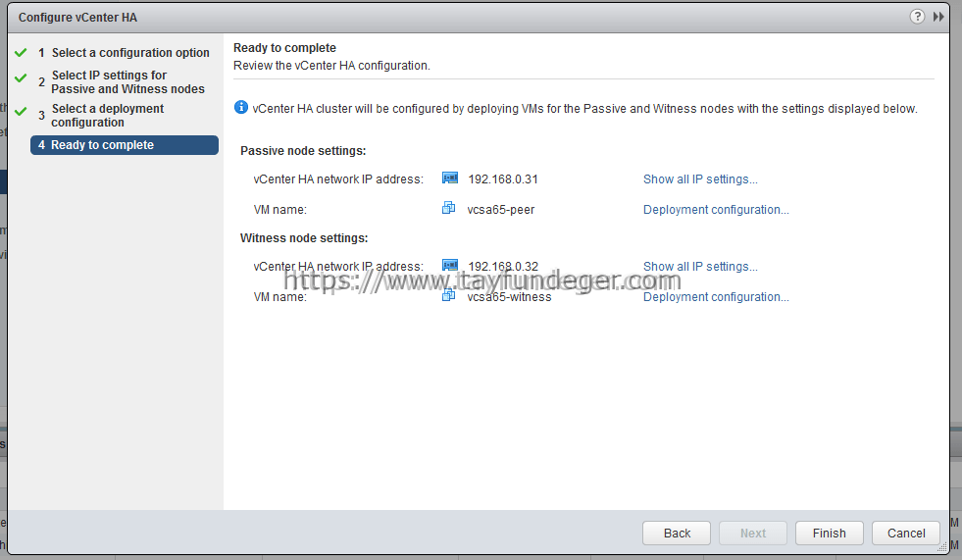Click the VM name vcsa65-witness
The height and width of the screenshot is (560, 962).
pos(509,297)
